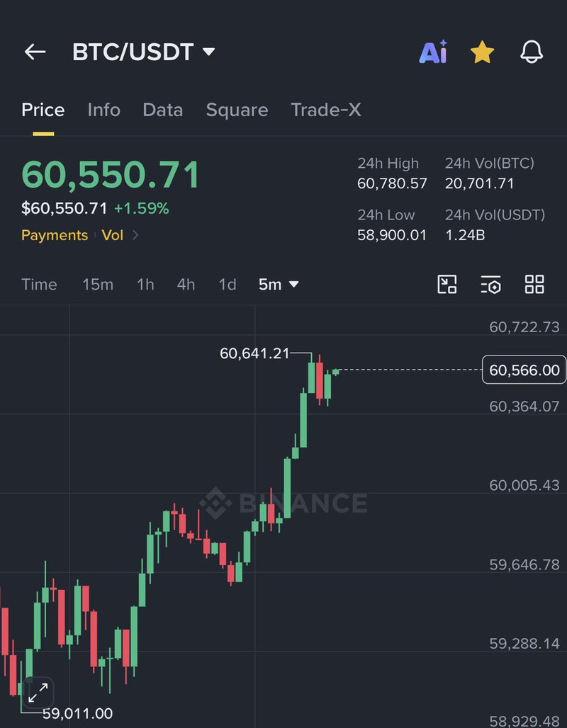Viewport: 567px width, 728px height.
Task: Open chart indicator settings icon
Action: pos(490,284)
